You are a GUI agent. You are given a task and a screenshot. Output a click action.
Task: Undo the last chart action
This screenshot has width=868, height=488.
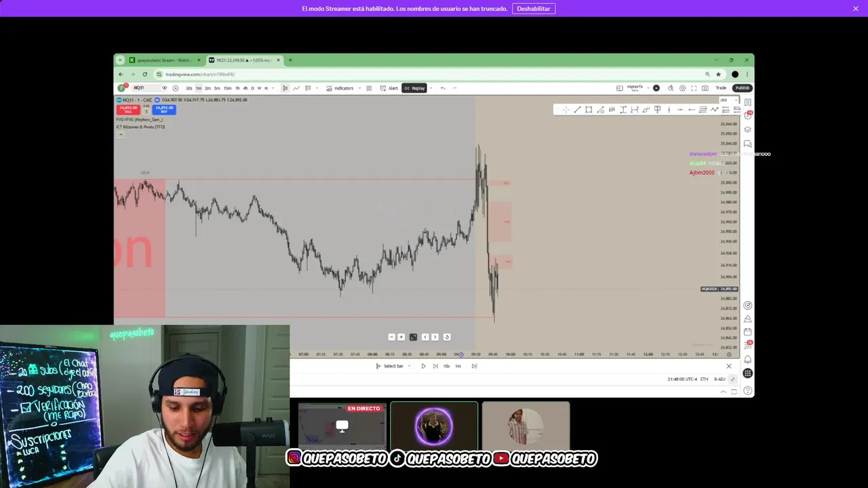pos(443,88)
